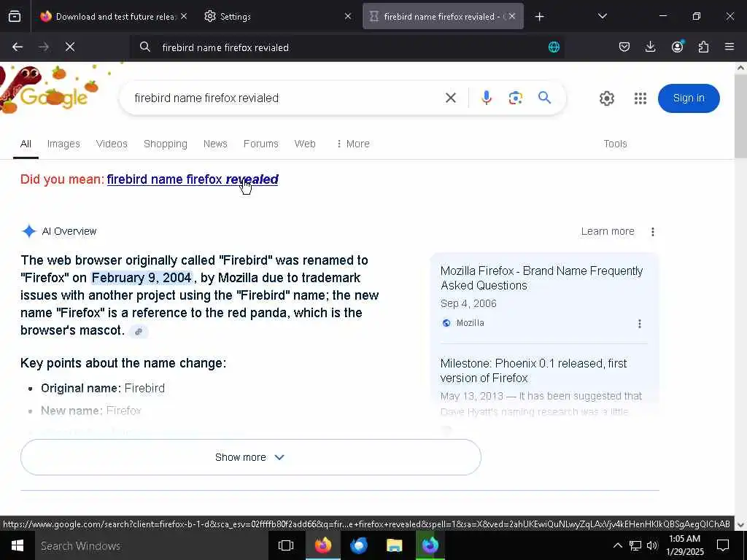This screenshot has width=747, height=560.
Task: Click the AI Overview source link chip
Action: [139, 332]
